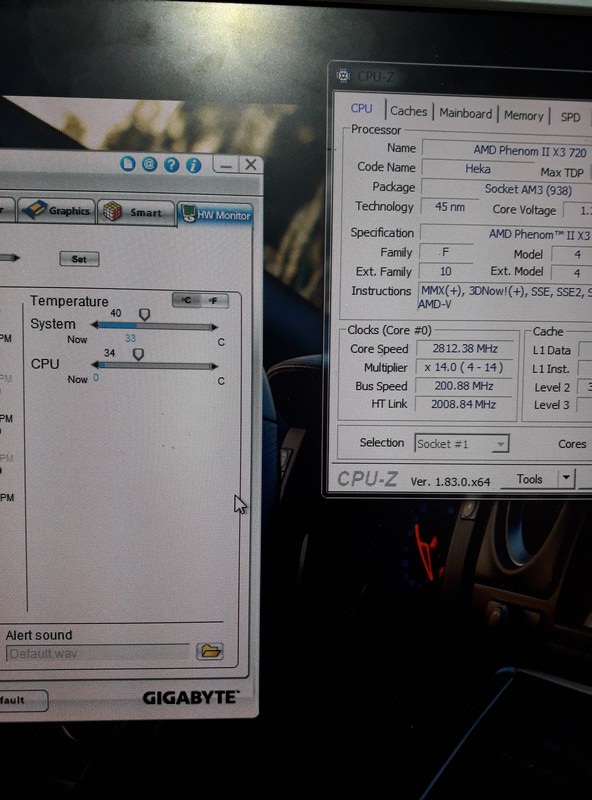Click the 'x 14.0 ( 4 - 14 )' multiplier value
The width and height of the screenshot is (592, 800).
pos(464,367)
